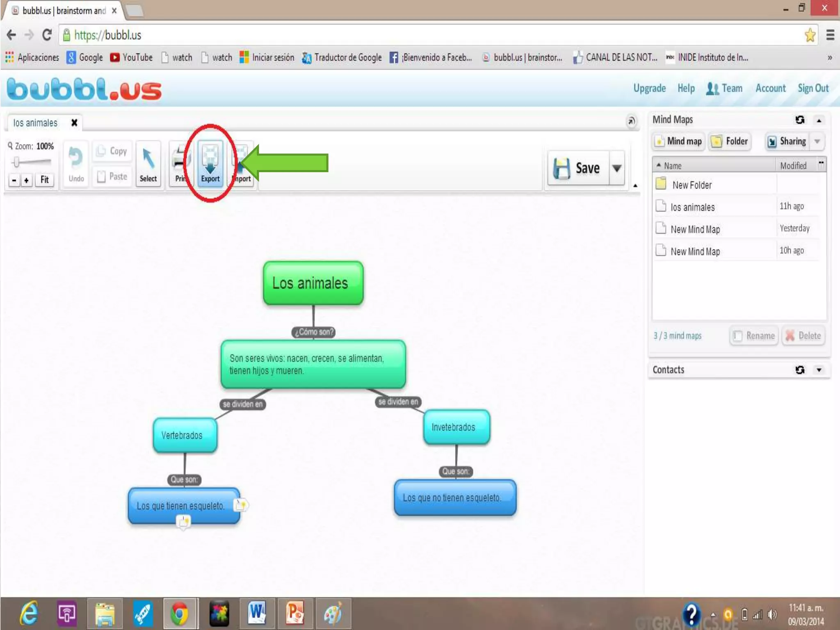Create a new Mind map with icon button
This screenshot has height=630, width=840.
pos(678,142)
